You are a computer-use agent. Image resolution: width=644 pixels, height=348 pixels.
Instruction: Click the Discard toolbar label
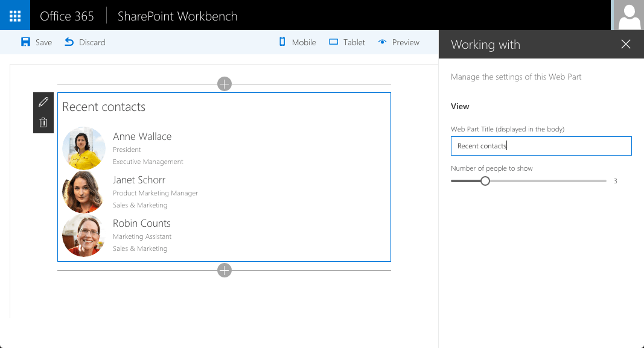(x=92, y=42)
